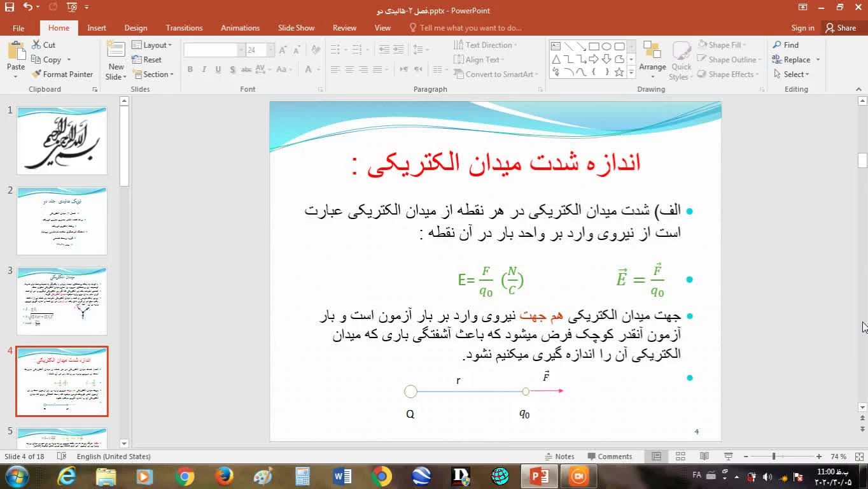868x489 pixels.
Task: Open the Arrange tool
Action: click(652, 59)
